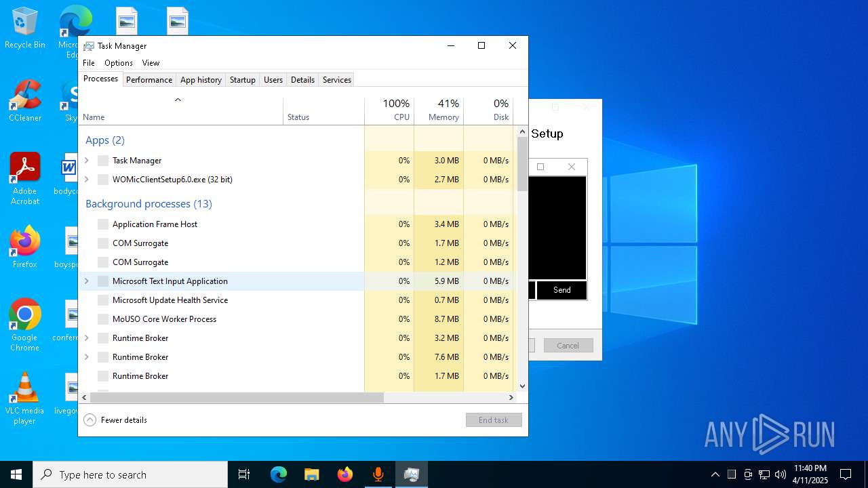Click the Apps (2) group header

[x=105, y=140]
